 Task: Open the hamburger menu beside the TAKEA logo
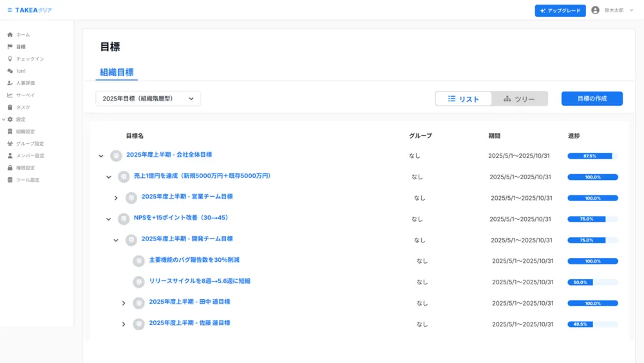[10, 10]
